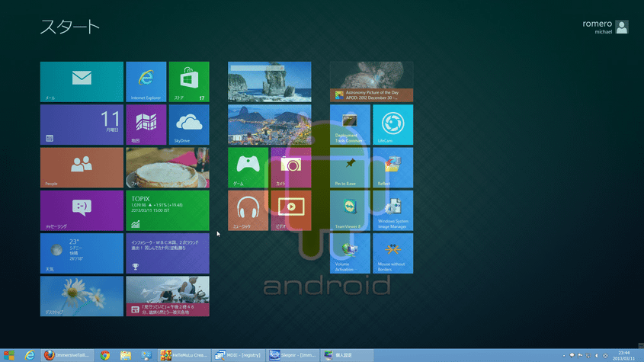
Task: Open Internet Explorer from the taskbar
Action: coord(30,355)
